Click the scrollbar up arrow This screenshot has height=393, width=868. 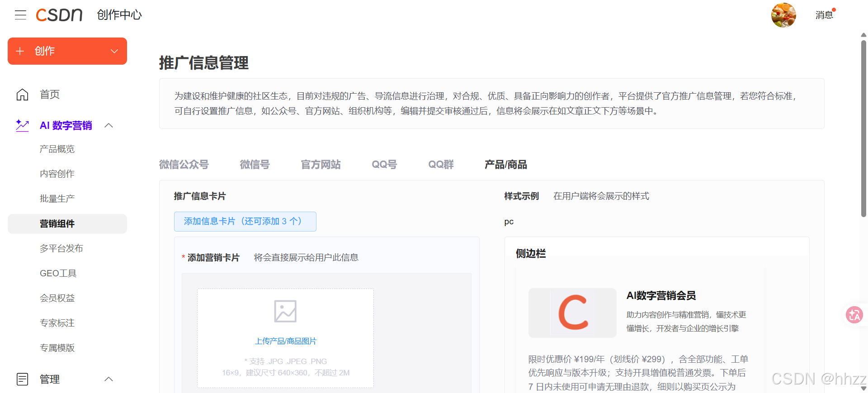(863, 35)
